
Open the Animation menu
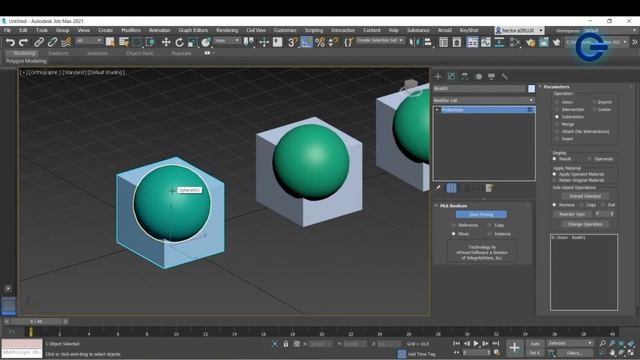(x=159, y=30)
